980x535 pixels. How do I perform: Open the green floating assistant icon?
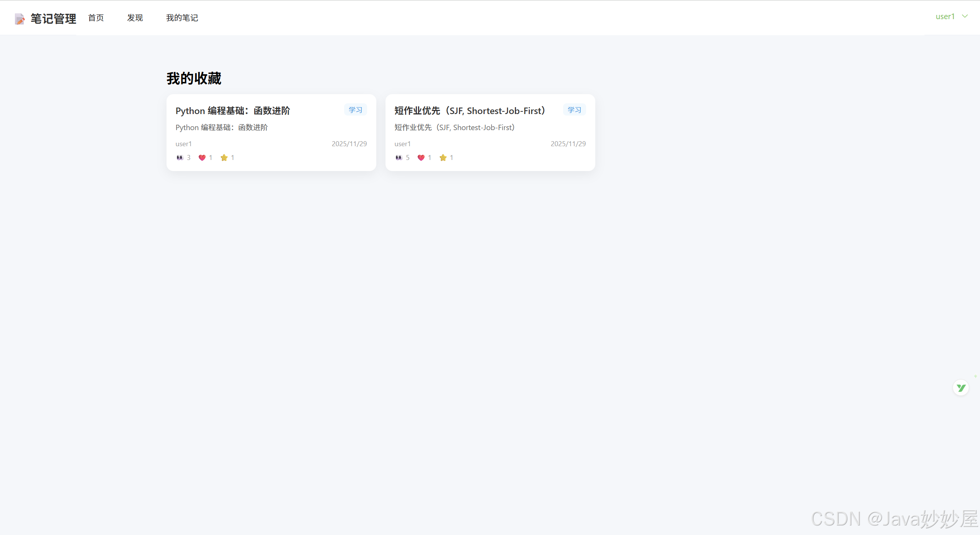click(960, 388)
